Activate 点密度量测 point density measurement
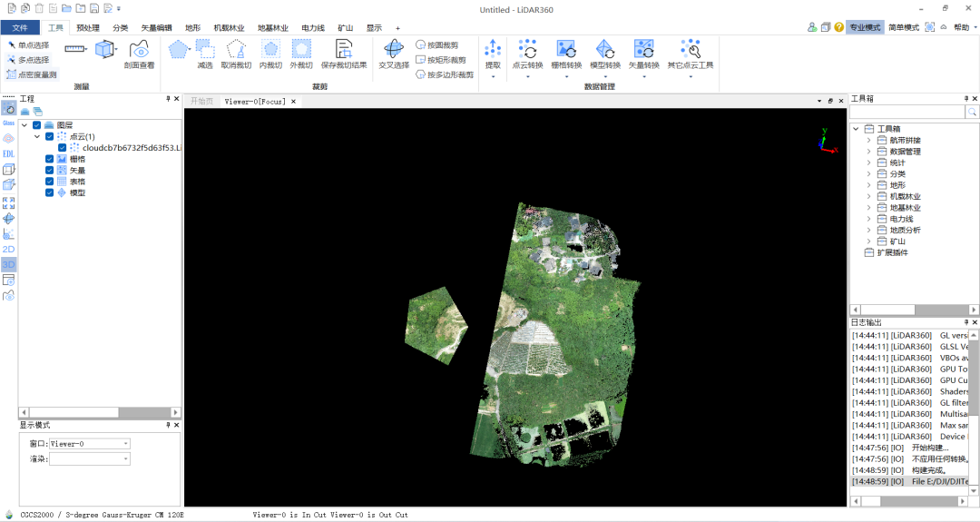 [32, 74]
